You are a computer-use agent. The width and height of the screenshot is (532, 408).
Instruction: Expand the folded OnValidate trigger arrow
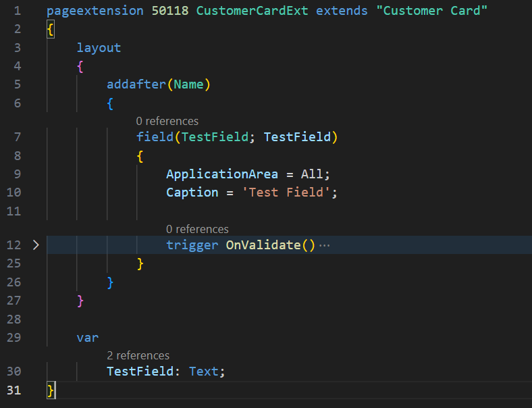[36, 245]
